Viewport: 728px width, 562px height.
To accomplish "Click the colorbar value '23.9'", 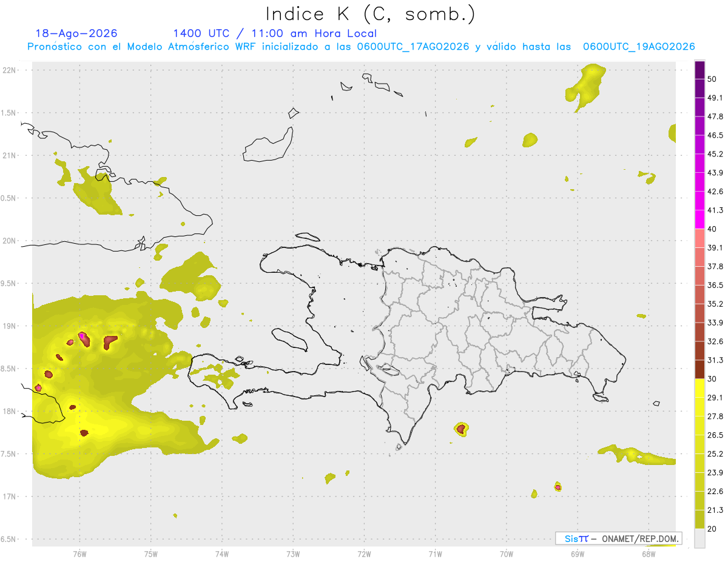I will coord(715,473).
